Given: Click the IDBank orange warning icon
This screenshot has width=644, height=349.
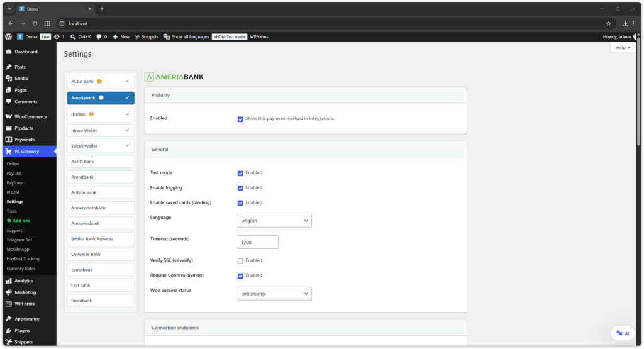Looking at the screenshot, I should [91, 114].
